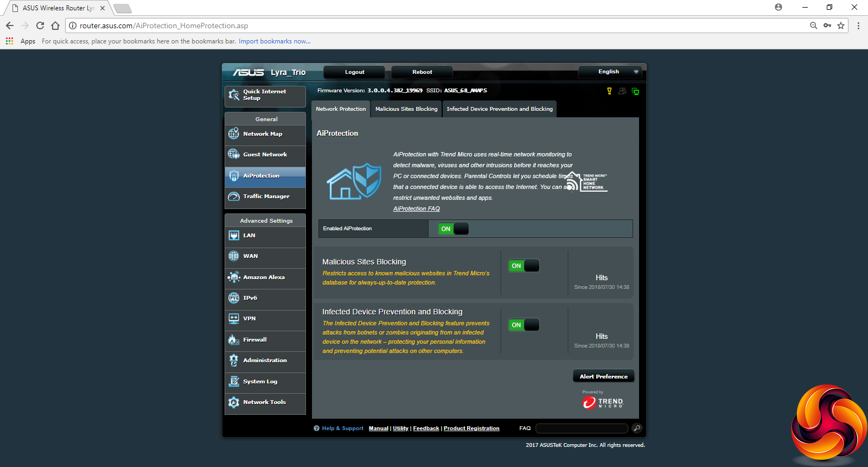868x467 pixels.
Task: Click the Reboot button
Action: [x=422, y=72]
